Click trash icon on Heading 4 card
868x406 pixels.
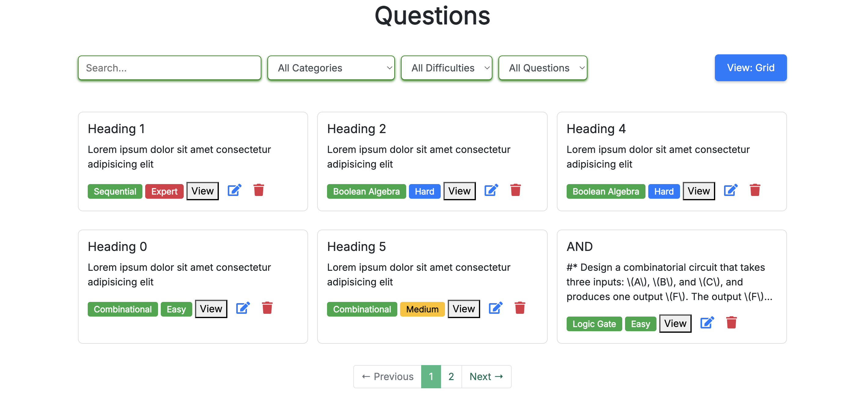click(x=755, y=190)
